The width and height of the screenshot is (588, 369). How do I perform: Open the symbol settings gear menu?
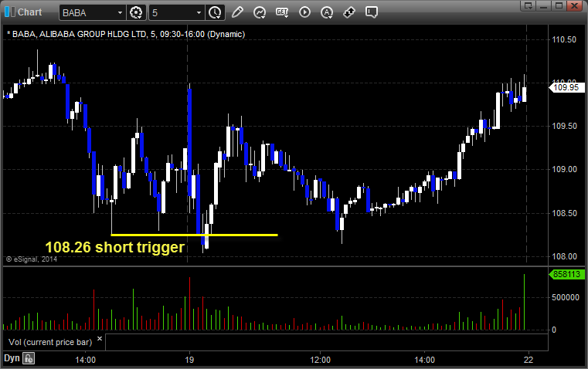pos(136,12)
